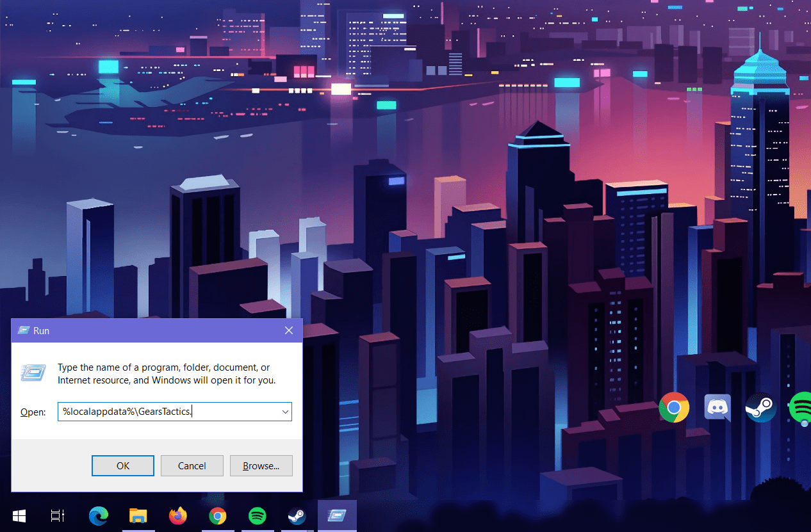The height and width of the screenshot is (532, 811).
Task: Open the Windows Start menu
Action: (x=19, y=516)
